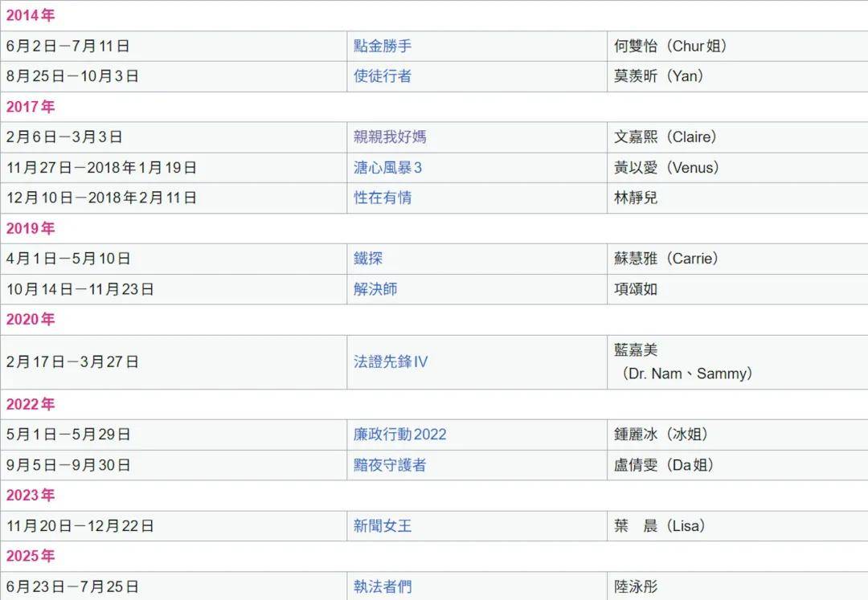Follow the 執法者們 link
The width and height of the screenshot is (868, 600).
click(x=383, y=587)
